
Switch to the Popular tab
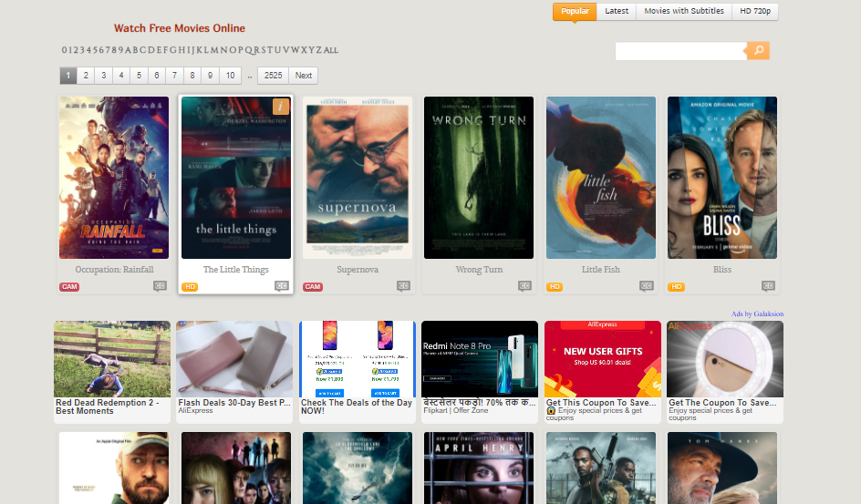[x=575, y=12]
